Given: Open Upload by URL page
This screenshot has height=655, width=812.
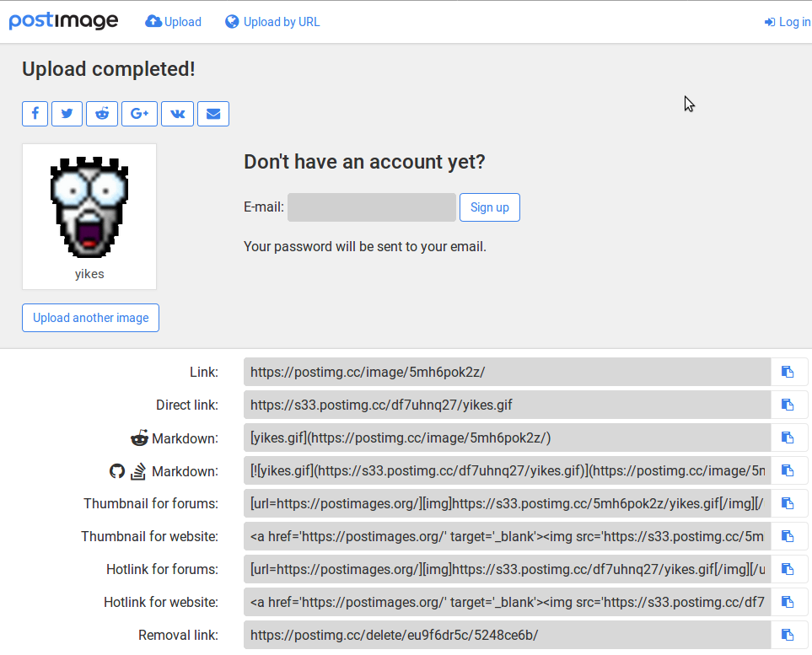Looking at the screenshot, I should tap(272, 22).
